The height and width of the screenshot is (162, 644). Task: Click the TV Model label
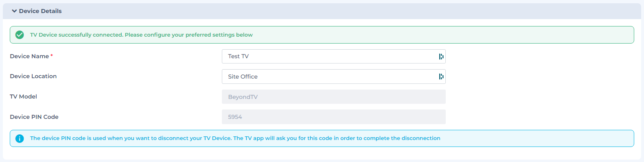(23, 96)
